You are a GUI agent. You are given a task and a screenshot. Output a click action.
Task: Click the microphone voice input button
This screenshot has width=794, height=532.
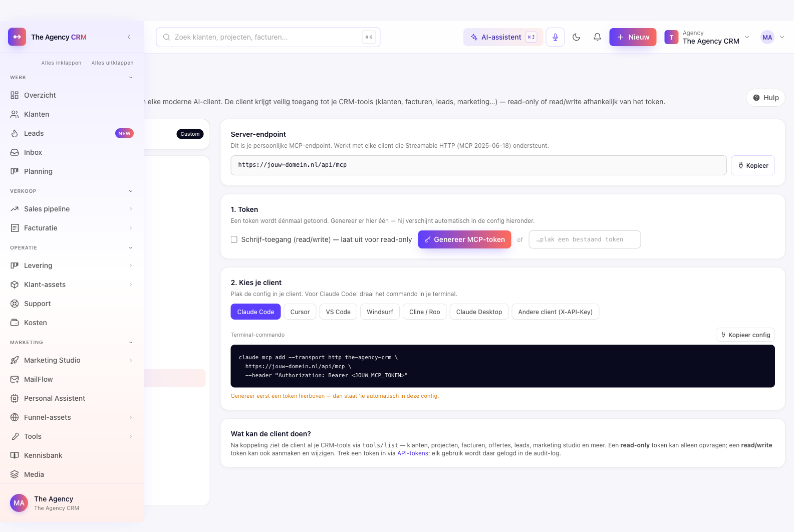pos(555,37)
